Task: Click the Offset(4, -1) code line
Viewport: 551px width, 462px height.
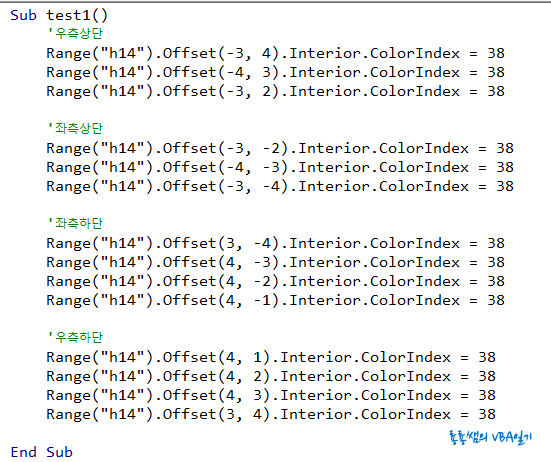Action: pos(276,300)
